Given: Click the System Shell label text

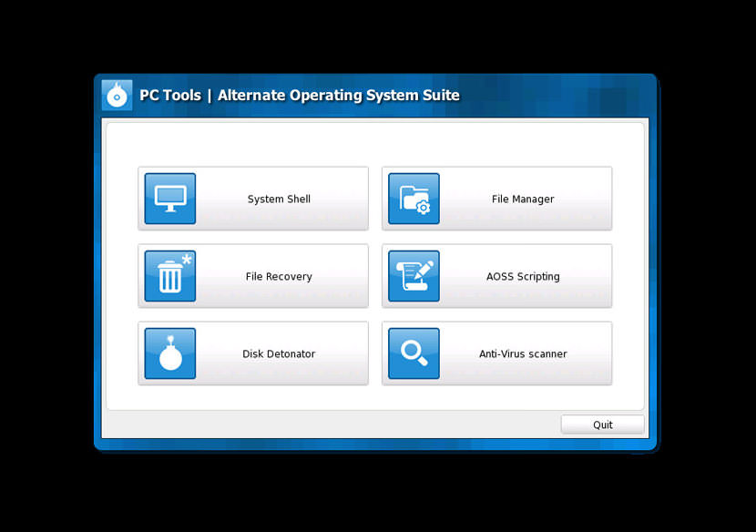Looking at the screenshot, I should click(x=278, y=198).
